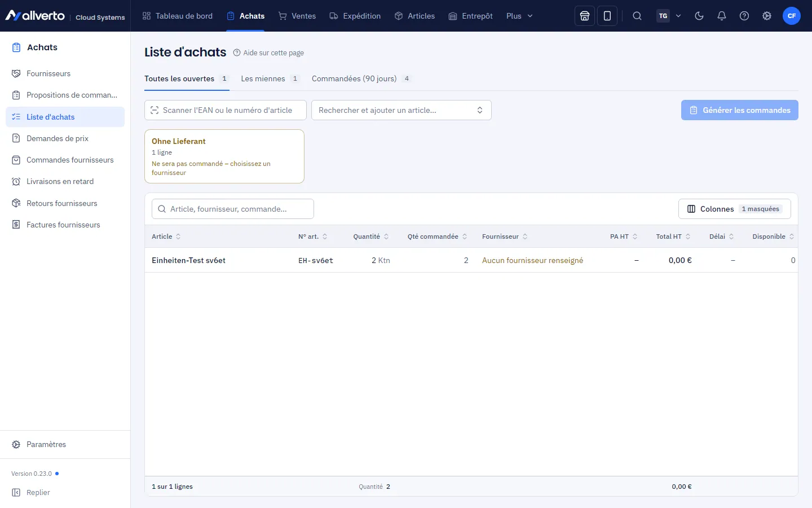Image resolution: width=812 pixels, height=508 pixels.
Task: Click Aucun fournisseur renseigné link
Action: [533, 260]
